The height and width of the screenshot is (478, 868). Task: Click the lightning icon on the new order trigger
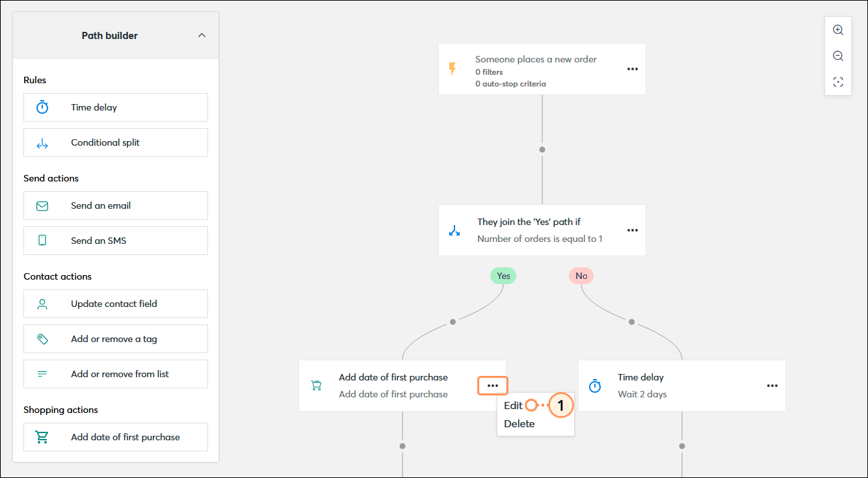[453, 68]
